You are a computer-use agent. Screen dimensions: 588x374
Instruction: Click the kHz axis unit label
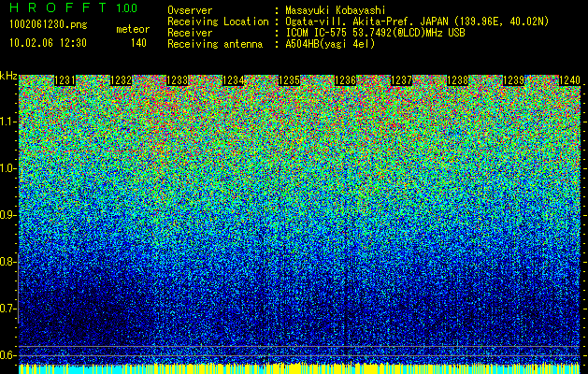(x=8, y=76)
